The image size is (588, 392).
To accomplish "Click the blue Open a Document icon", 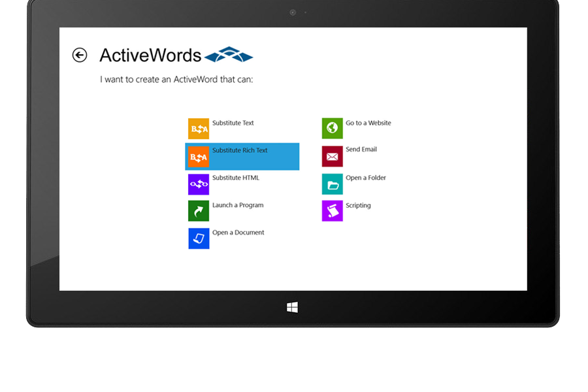I will point(199,238).
